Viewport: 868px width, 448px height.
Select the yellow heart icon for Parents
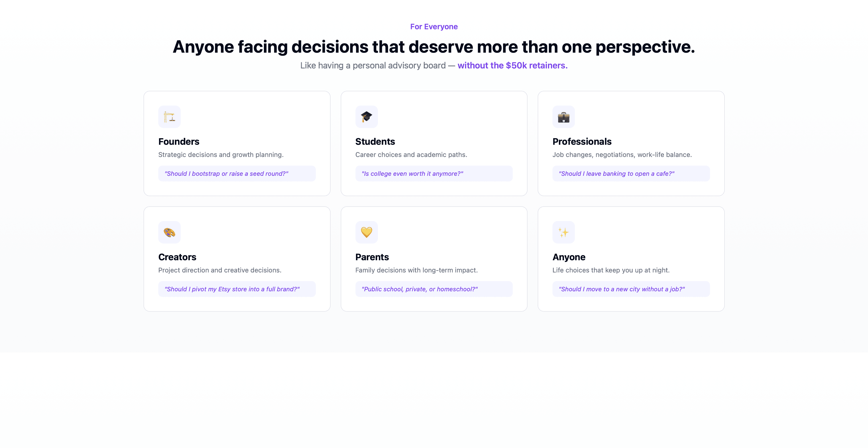[367, 232]
